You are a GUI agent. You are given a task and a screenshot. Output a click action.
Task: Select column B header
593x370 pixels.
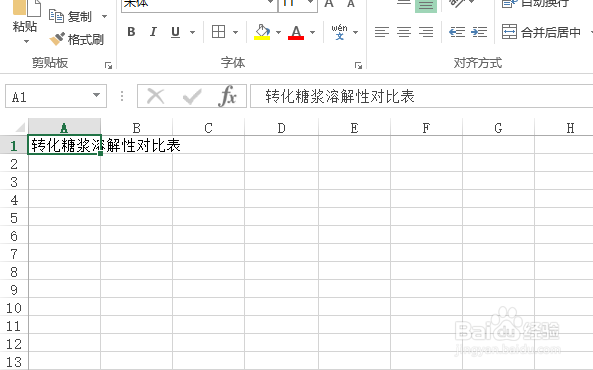(137, 127)
